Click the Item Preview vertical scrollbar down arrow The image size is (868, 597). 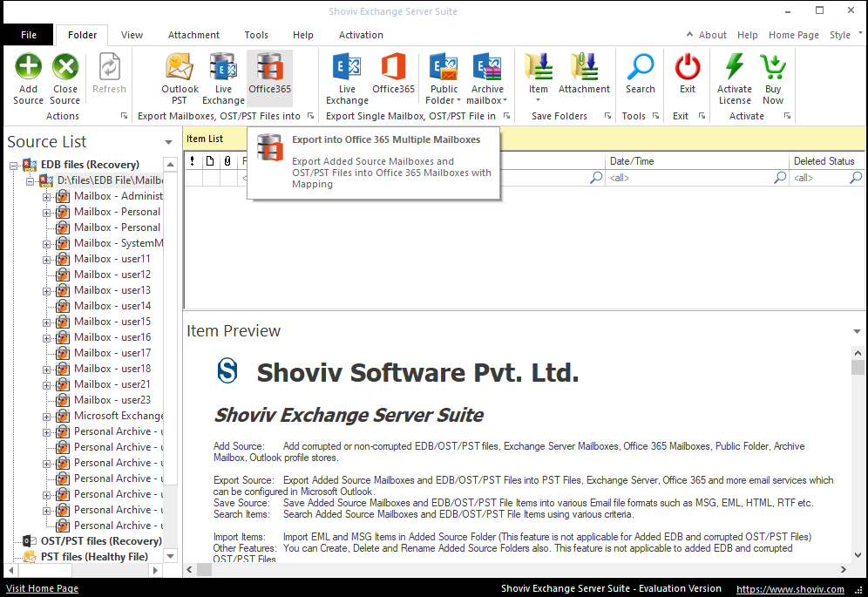point(858,555)
